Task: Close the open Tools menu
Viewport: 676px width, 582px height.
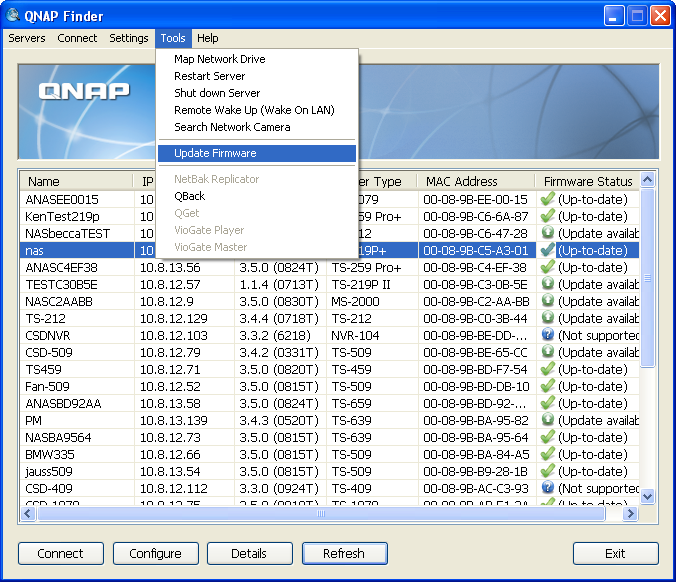Action: (173, 38)
